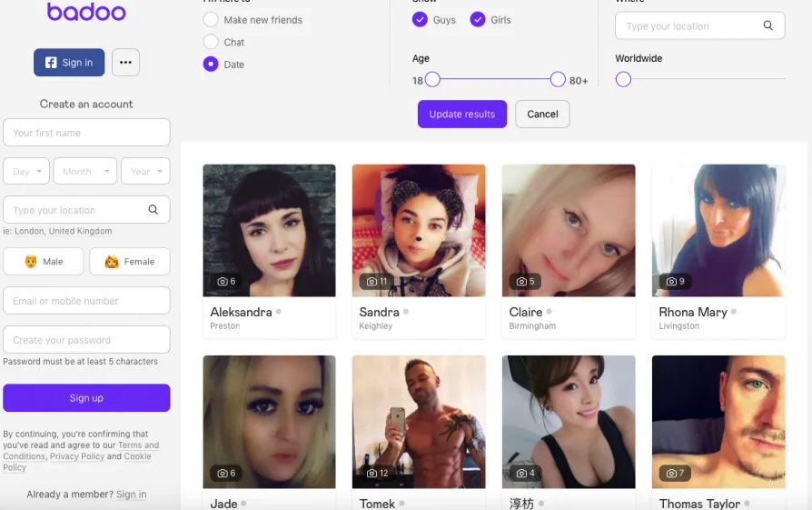
Task: Click the badoo logo
Action: click(86, 12)
